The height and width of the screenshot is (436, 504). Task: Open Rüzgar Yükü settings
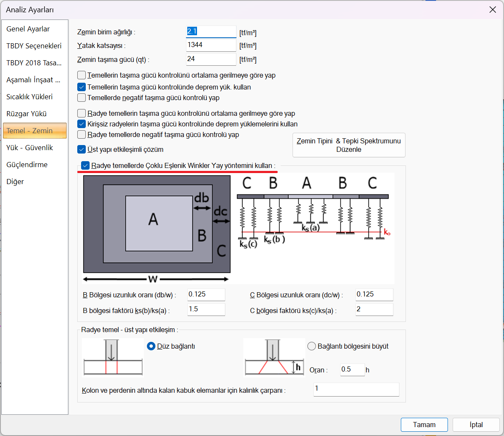pos(35,114)
